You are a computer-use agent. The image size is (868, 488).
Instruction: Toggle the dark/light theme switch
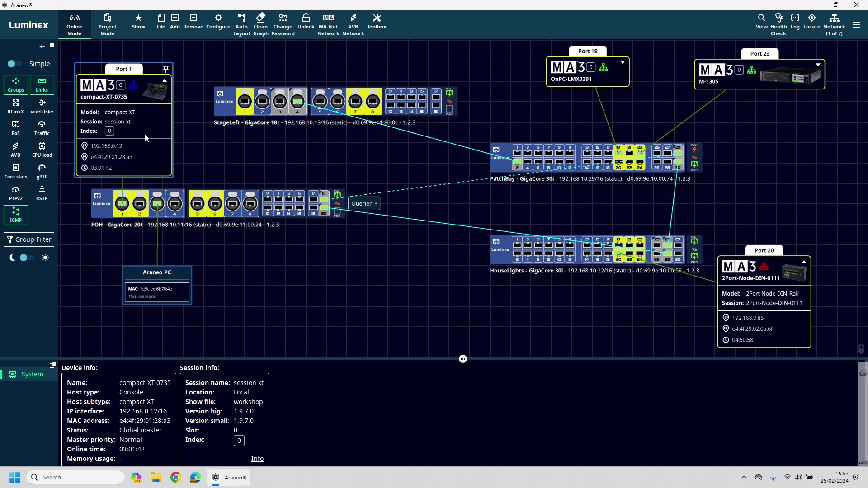click(27, 258)
